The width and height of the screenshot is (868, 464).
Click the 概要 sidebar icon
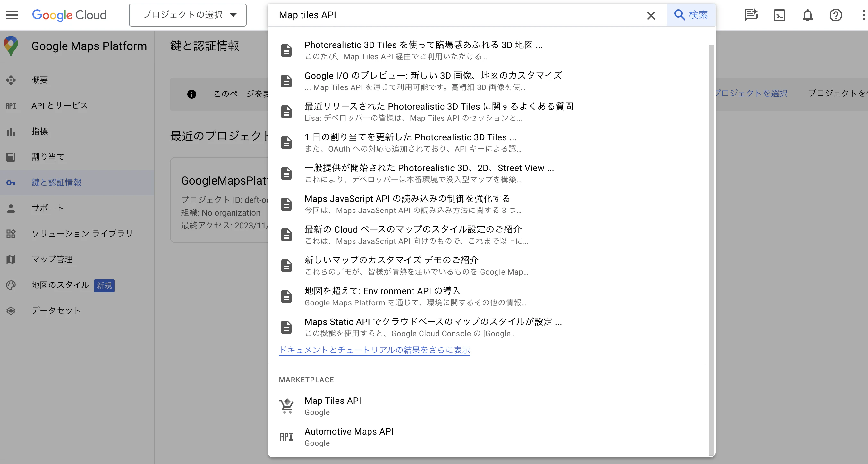point(11,80)
